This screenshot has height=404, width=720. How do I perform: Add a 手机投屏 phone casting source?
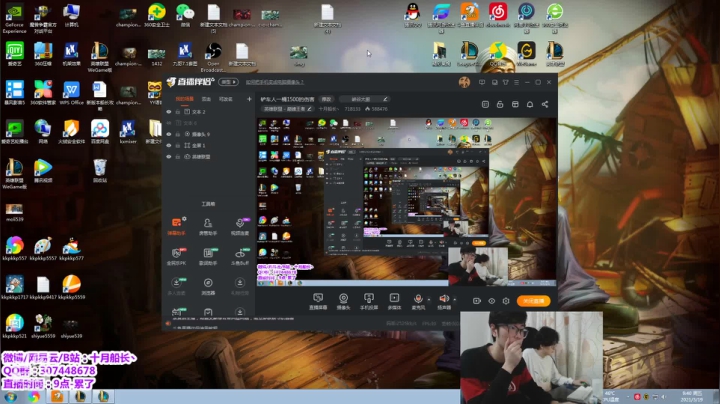click(369, 301)
